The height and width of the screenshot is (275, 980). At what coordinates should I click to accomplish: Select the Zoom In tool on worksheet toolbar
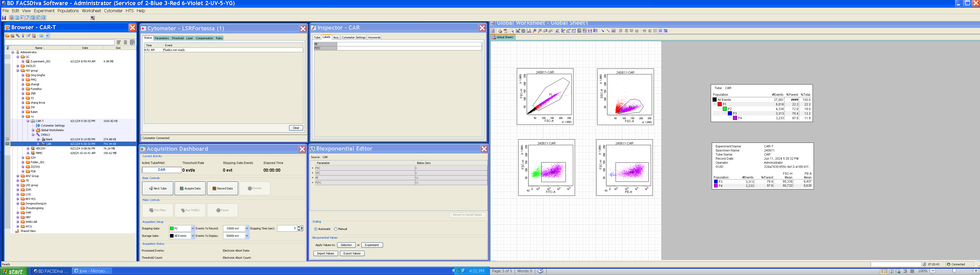[534, 31]
